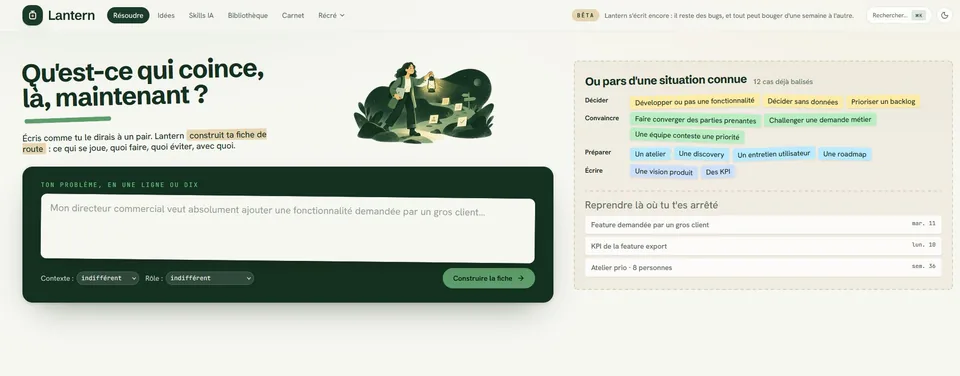
Task: Click 'TON PROBLÈME, EN UNE LIGNE OU DIX' label
Action: click(119, 185)
